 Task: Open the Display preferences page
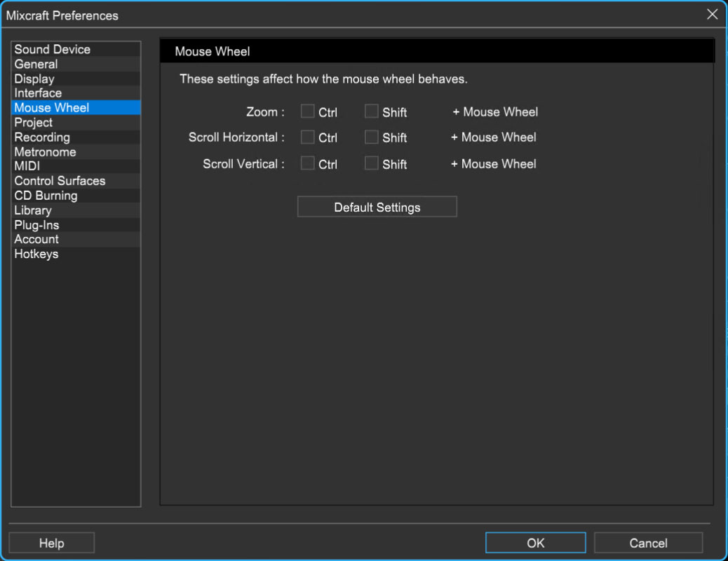point(76,79)
